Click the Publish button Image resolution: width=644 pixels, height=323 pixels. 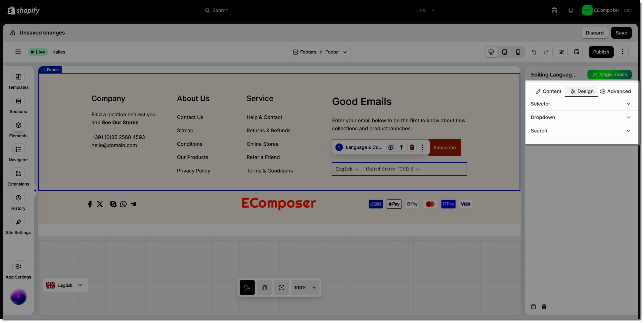pyautogui.click(x=601, y=52)
